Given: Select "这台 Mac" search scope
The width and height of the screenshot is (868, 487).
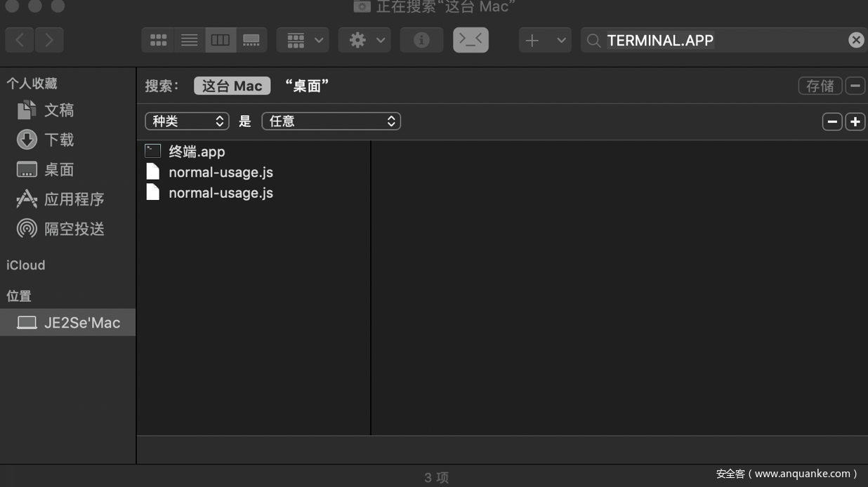Looking at the screenshot, I should point(232,86).
